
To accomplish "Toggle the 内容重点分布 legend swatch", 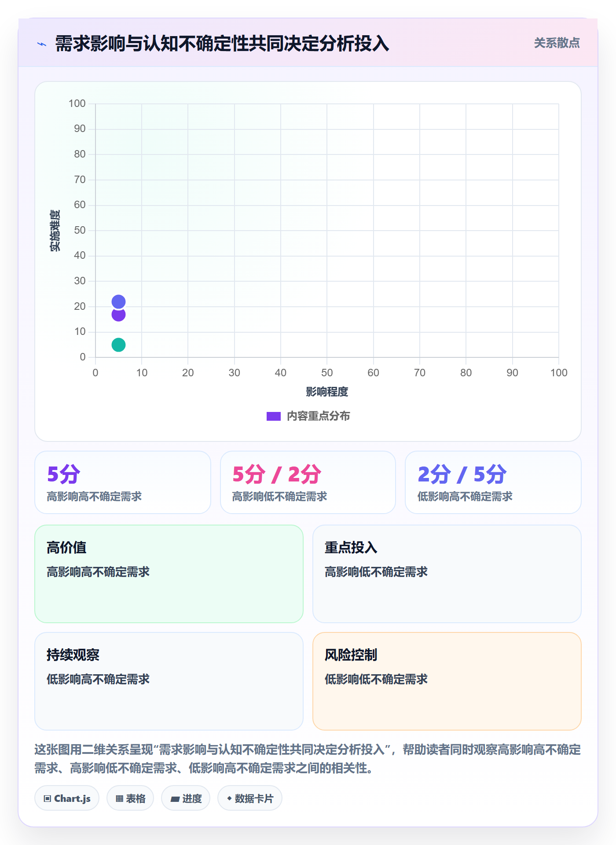I will pyautogui.click(x=273, y=416).
